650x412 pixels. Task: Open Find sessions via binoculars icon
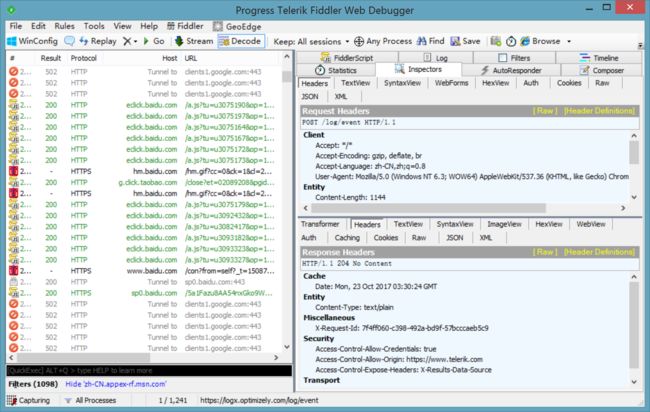pyautogui.click(x=430, y=41)
